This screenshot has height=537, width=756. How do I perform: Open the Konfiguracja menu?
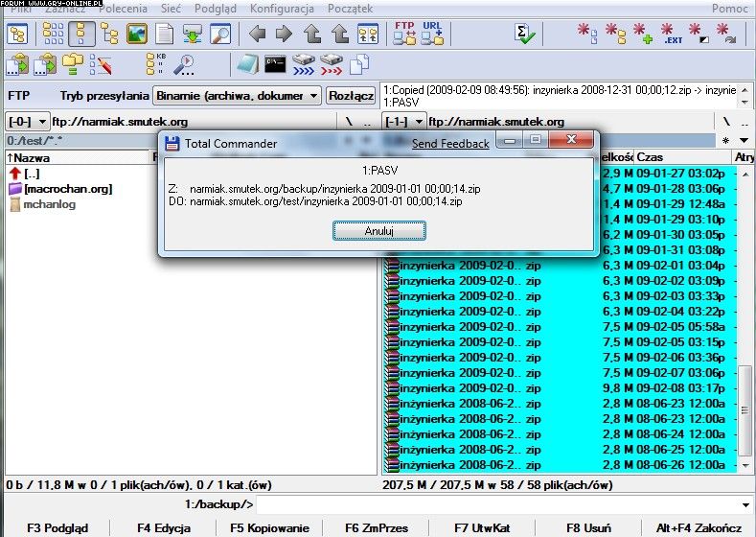pyautogui.click(x=282, y=8)
